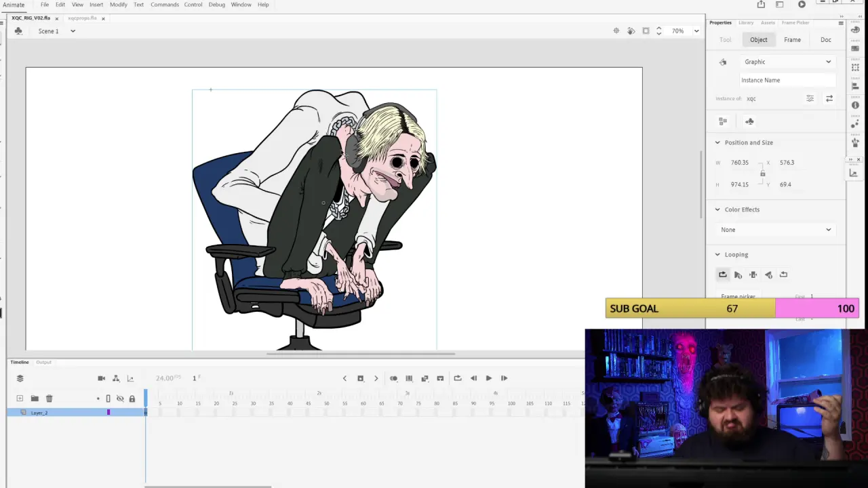Create a new layer with the plus icon
Screen dimensions: 868x488
[x=20, y=399]
